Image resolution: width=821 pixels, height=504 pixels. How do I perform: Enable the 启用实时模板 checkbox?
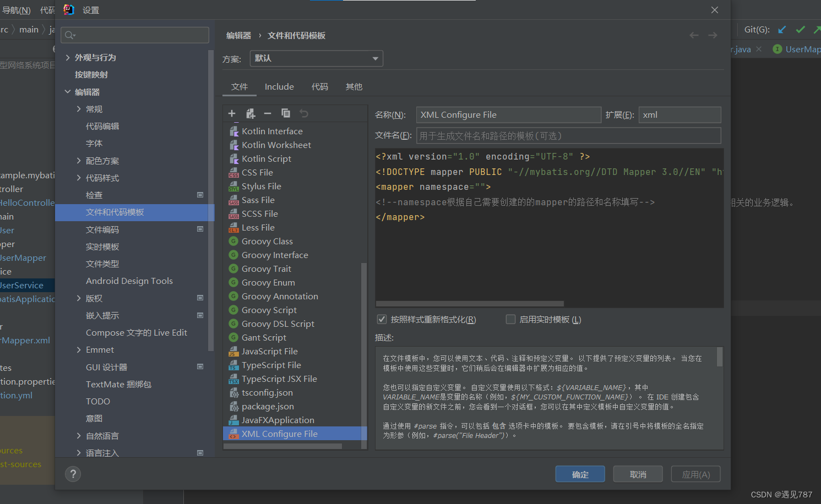tap(510, 319)
